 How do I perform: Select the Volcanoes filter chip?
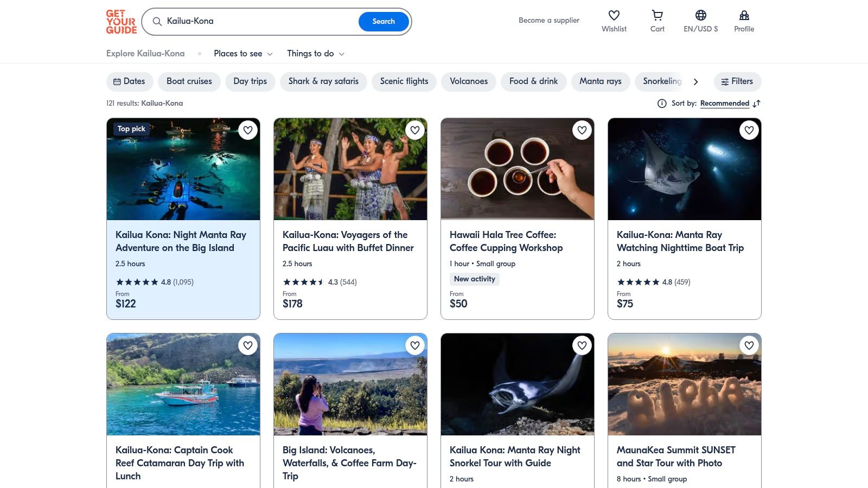click(x=468, y=81)
